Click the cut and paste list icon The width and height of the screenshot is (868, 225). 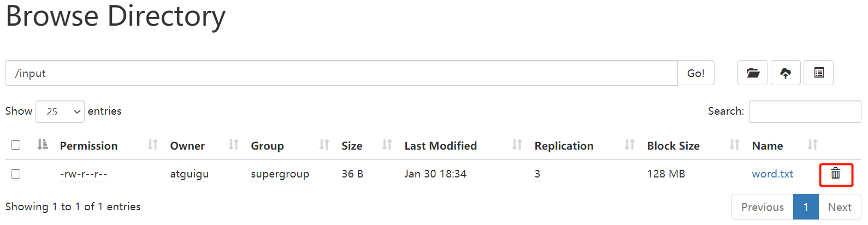(819, 73)
